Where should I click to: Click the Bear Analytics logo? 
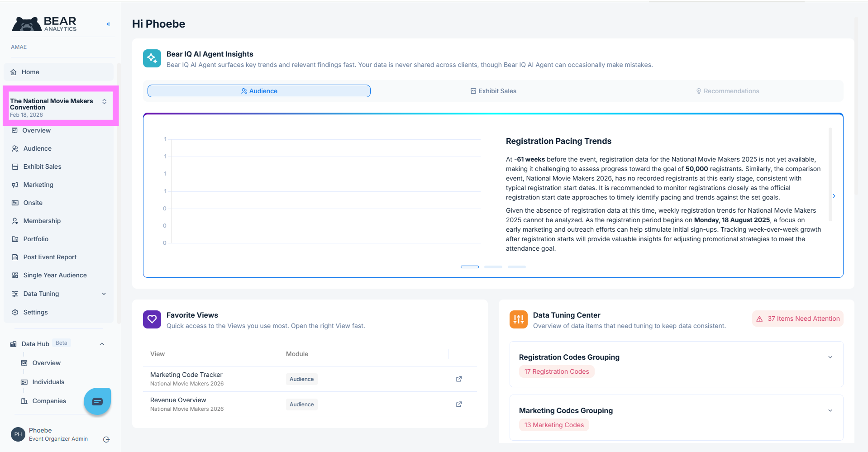coord(44,24)
